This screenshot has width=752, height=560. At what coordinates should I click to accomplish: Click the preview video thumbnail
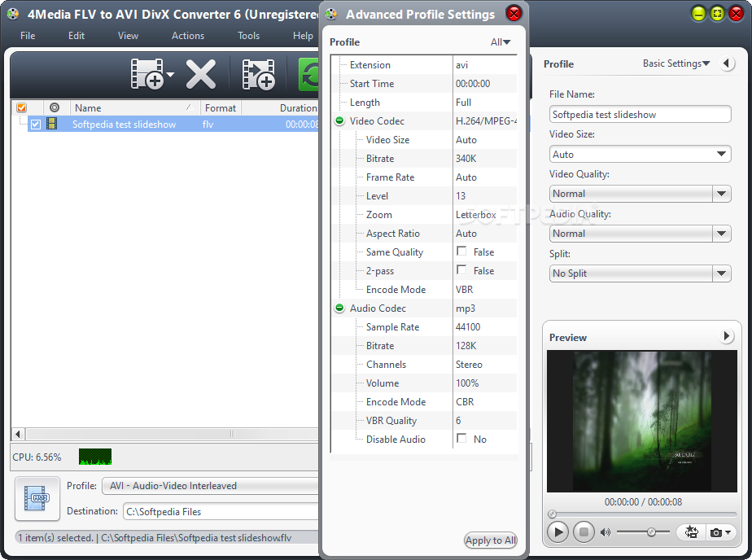pos(641,421)
